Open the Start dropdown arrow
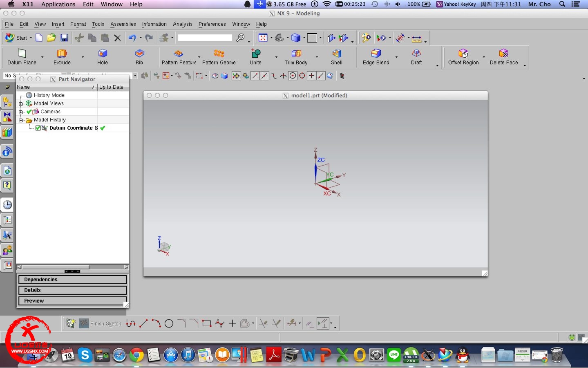The height and width of the screenshot is (368, 588). pos(31,38)
